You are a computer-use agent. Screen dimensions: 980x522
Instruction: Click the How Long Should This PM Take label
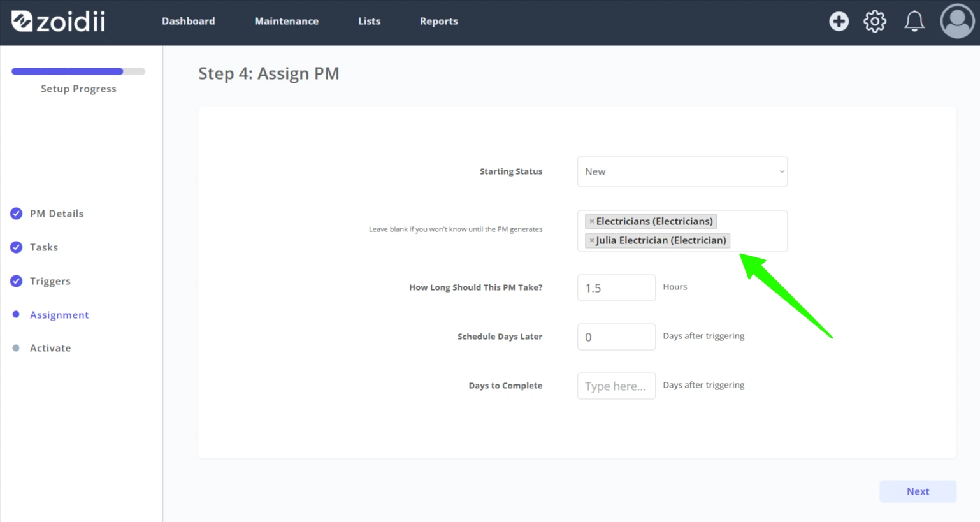pyautogui.click(x=476, y=287)
